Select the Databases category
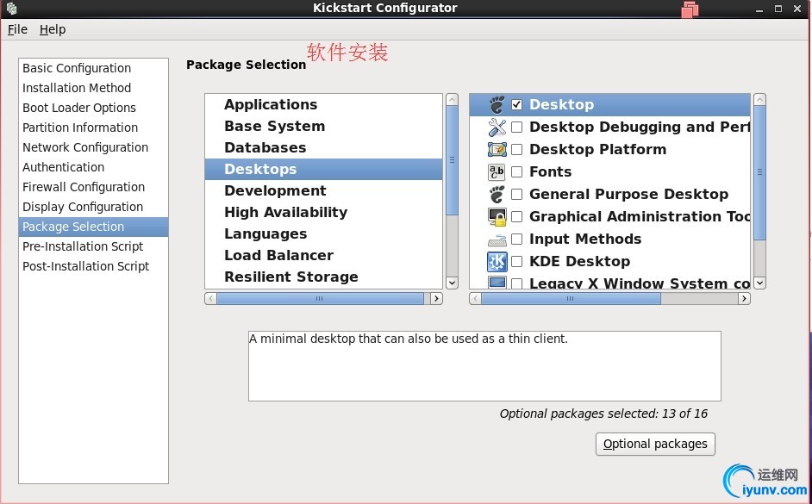Screen dimensions: 812x504 point(323,147)
